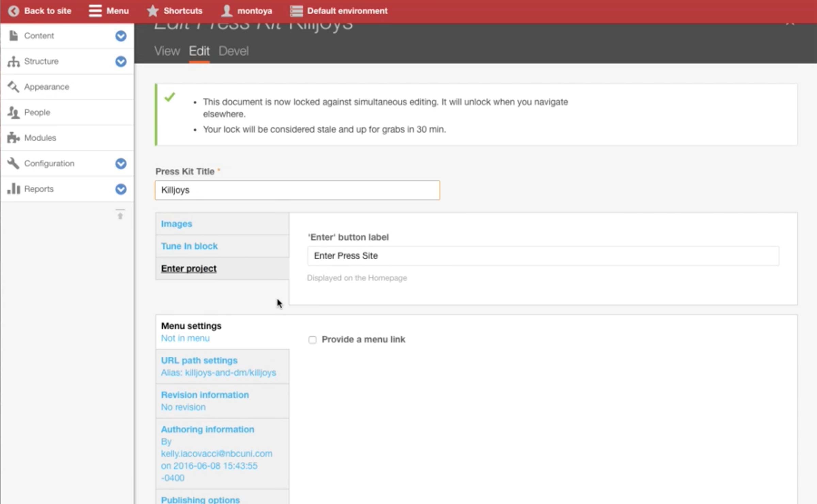
Task: Expand the Configuration menu chevron
Action: point(121,163)
